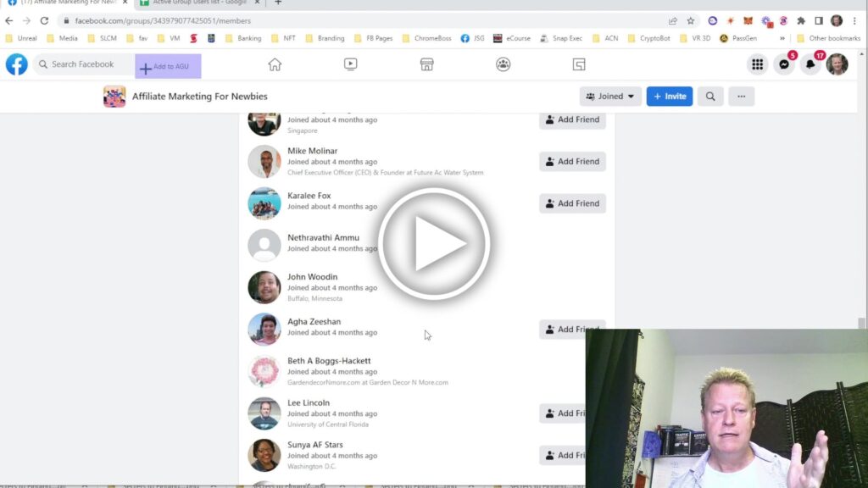
Task: Open a new browser tab
Action: coord(278,3)
